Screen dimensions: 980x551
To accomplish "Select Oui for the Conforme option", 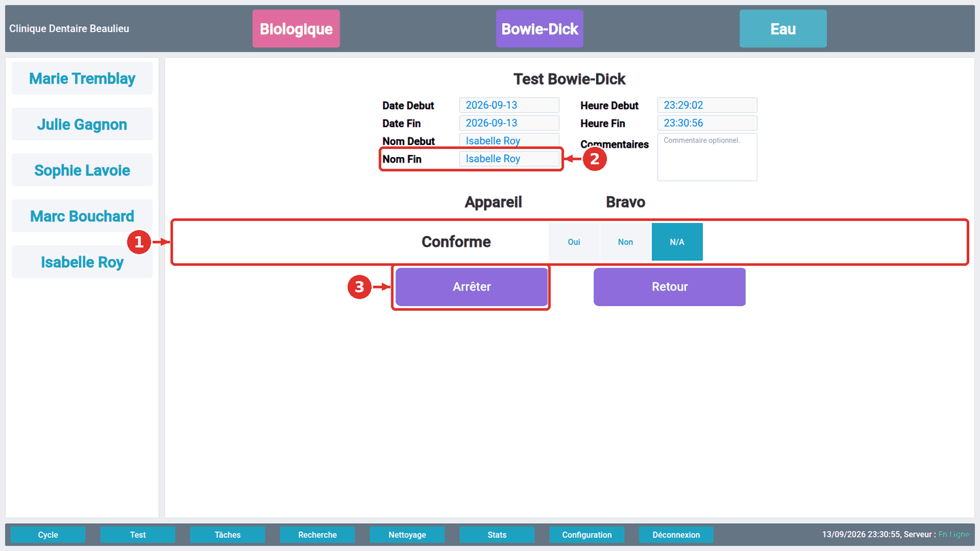I will click(574, 242).
